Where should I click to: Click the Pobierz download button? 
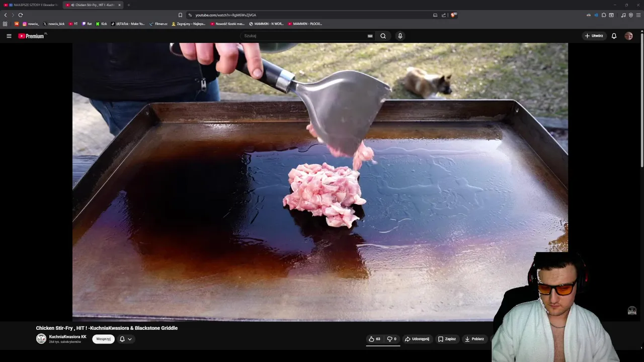click(x=474, y=339)
